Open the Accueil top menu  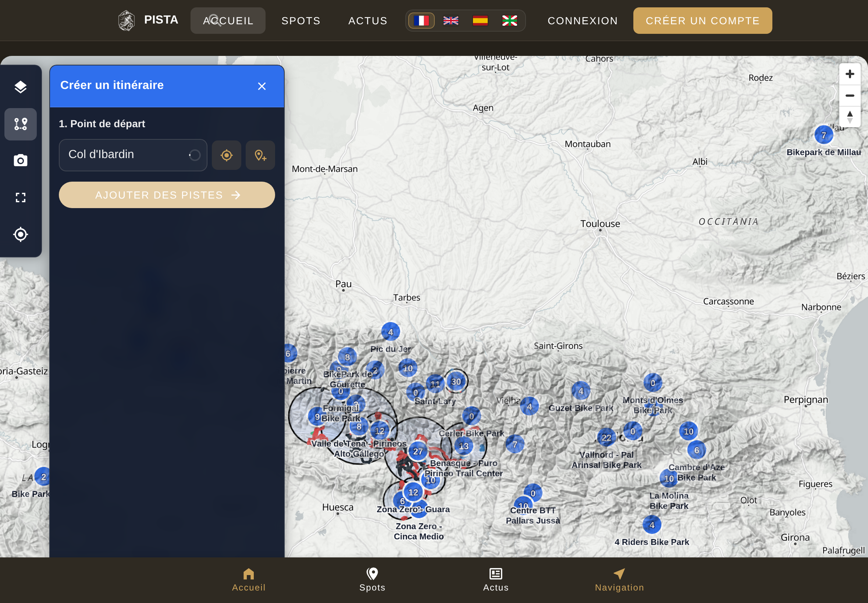228,21
